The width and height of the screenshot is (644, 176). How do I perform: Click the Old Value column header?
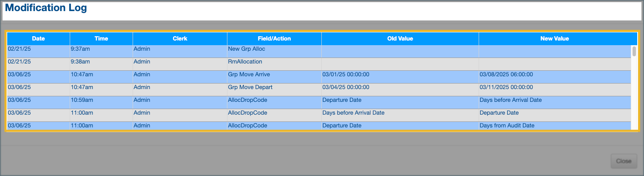400,38
